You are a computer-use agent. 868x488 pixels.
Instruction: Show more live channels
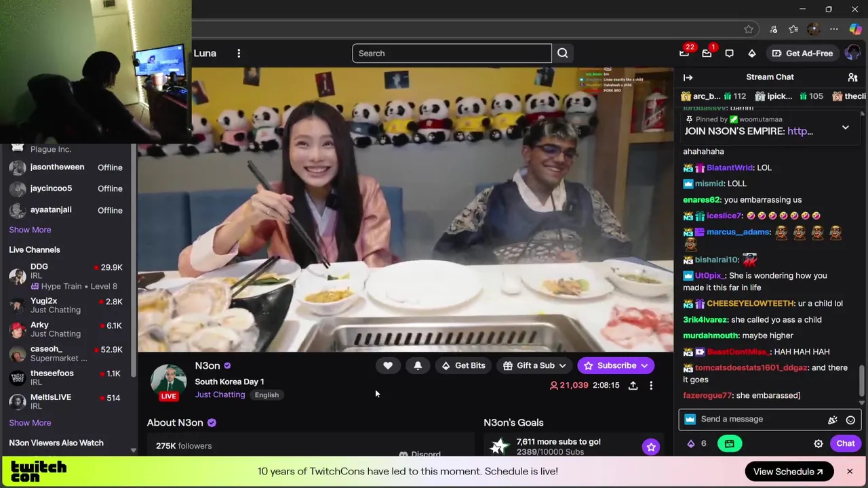30,423
